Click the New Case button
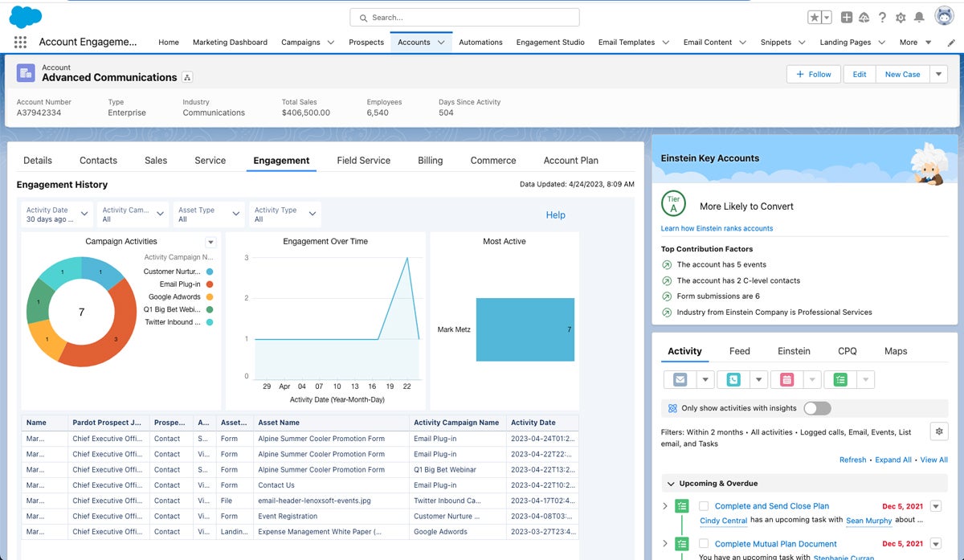 click(903, 74)
